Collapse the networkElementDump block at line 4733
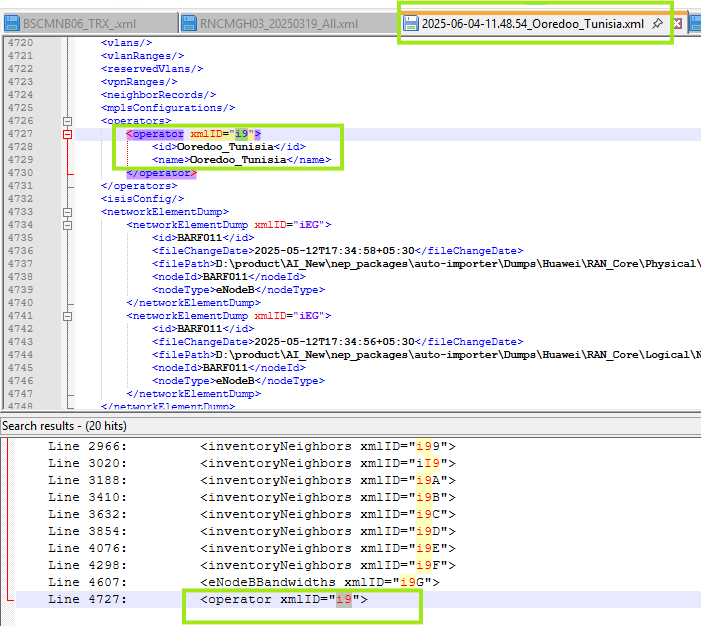This screenshot has width=701, height=626. (68, 212)
